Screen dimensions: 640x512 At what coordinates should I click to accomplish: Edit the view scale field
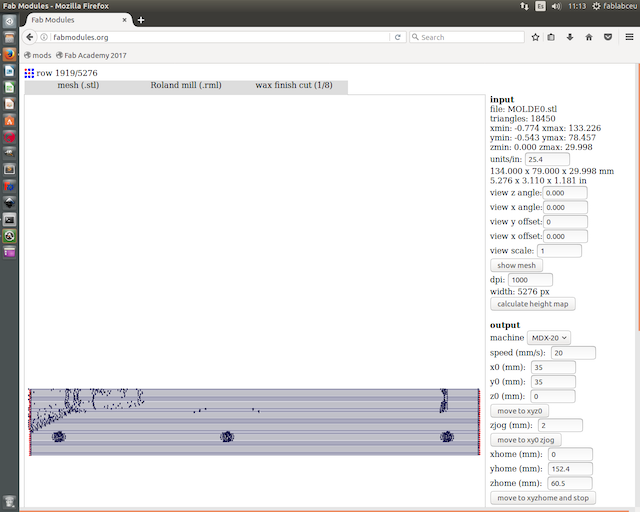(x=560, y=251)
